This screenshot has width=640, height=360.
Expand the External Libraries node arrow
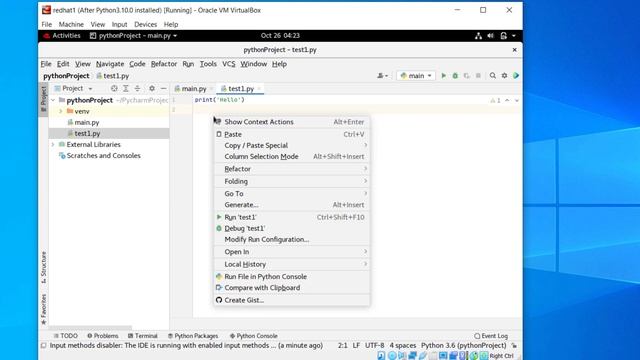coord(53,144)
